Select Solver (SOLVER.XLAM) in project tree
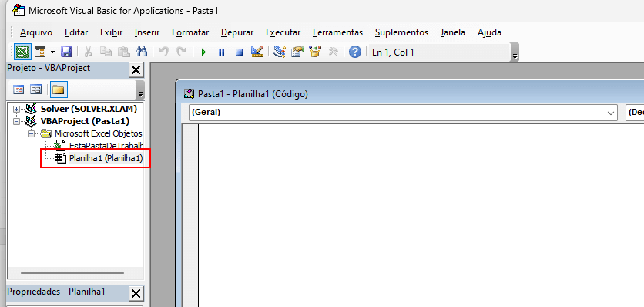Screen dimensions: 644x307 point(89,109)
